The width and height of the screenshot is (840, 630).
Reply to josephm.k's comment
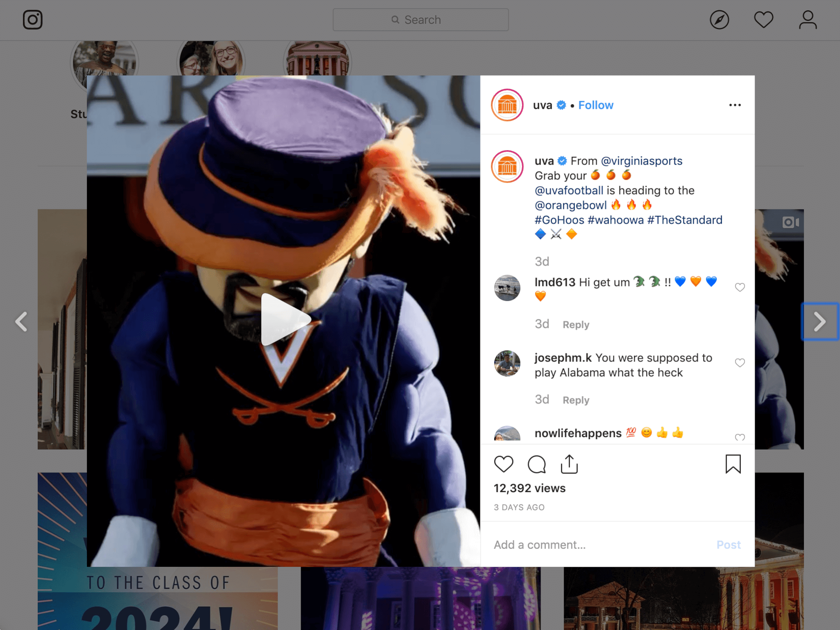(x=575, y=400)
